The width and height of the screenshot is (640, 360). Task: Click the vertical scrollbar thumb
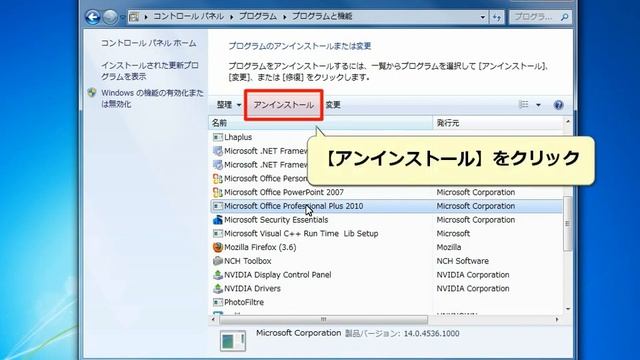[567, 223]
